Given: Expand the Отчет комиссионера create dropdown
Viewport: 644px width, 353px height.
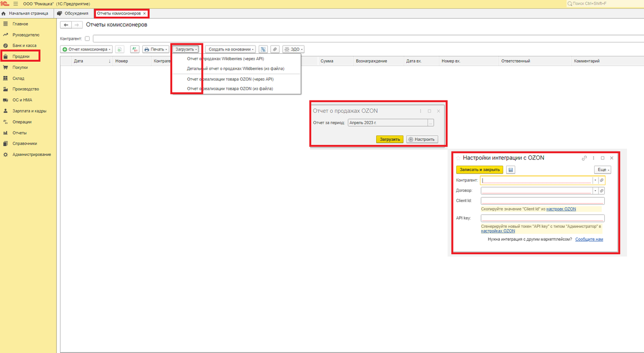Looking at the screenshot, I should [87, 49].
